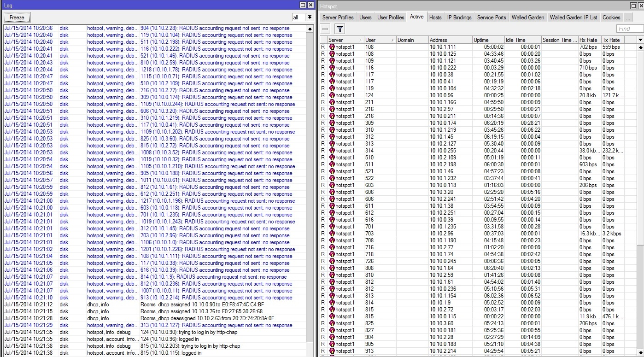Sort by the Tx Rate column header

612,40
